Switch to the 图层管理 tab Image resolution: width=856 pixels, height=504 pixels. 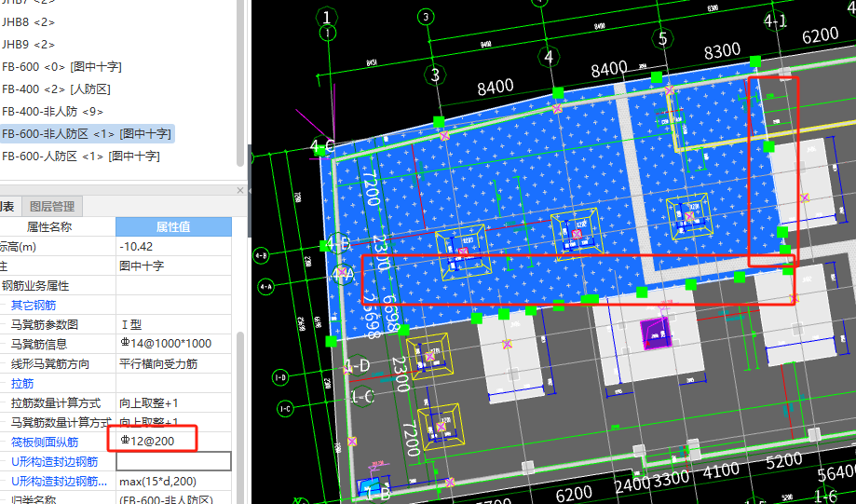52,207
